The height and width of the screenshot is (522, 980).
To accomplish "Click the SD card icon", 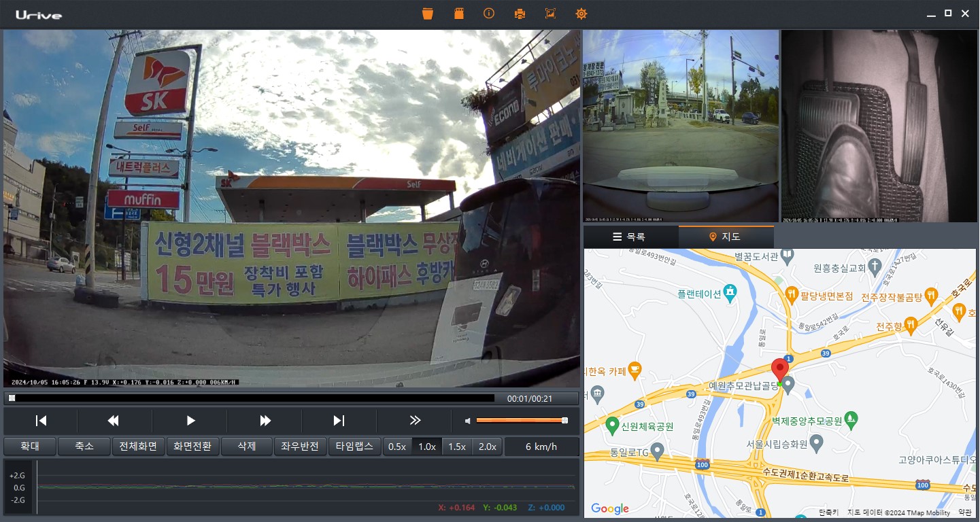I will pyautogui.click(x=458, y=14).
